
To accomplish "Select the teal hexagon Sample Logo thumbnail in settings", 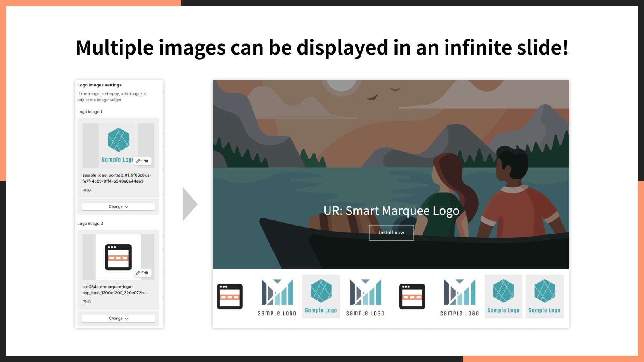I will point(118,145).
